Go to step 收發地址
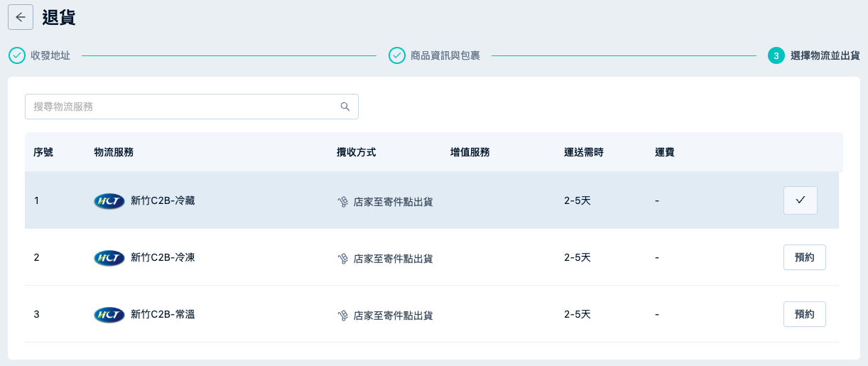The width and height of the screenshot is (868, 366). (50, 55)
